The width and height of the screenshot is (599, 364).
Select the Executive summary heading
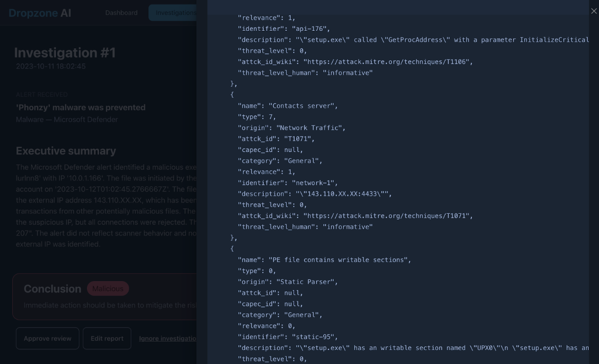pyautogui.click(x=66, y=151)
